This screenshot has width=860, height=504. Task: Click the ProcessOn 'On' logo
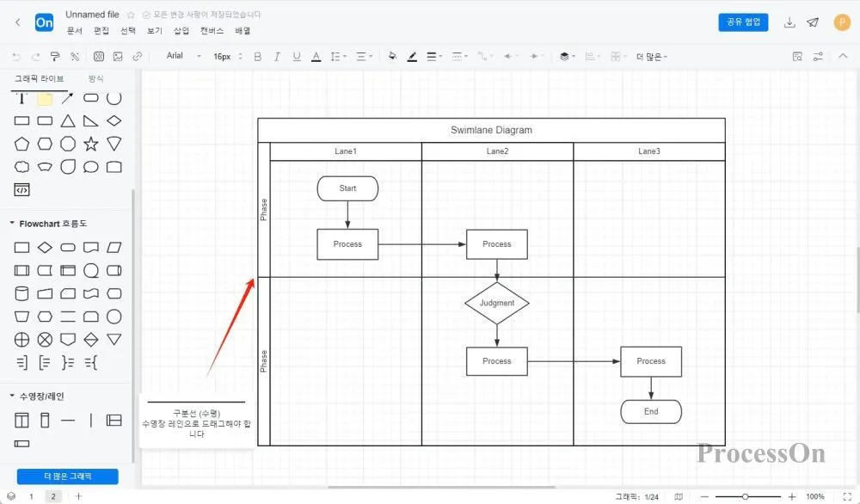pos(44,22)
